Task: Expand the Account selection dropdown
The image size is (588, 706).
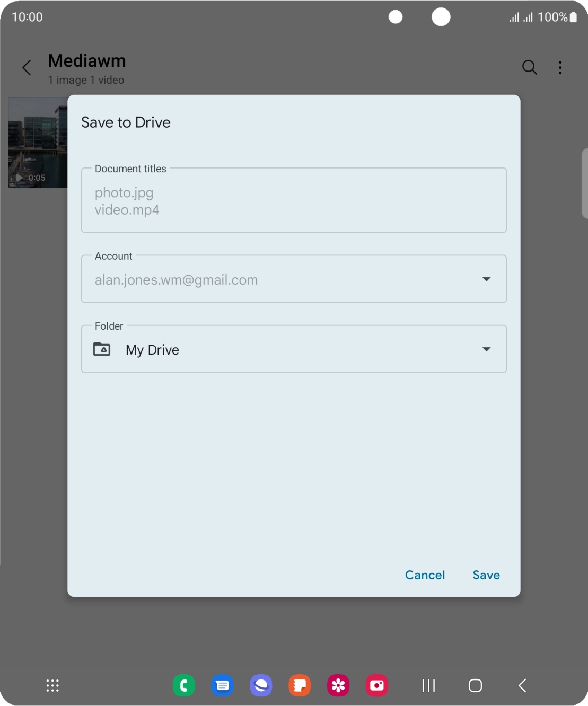Action: click(486, 279)
